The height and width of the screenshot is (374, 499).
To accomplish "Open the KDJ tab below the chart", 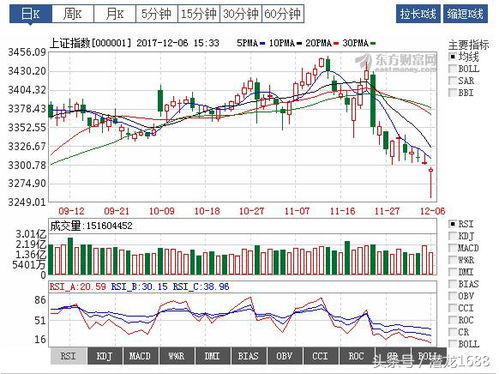I will [104, 356].
